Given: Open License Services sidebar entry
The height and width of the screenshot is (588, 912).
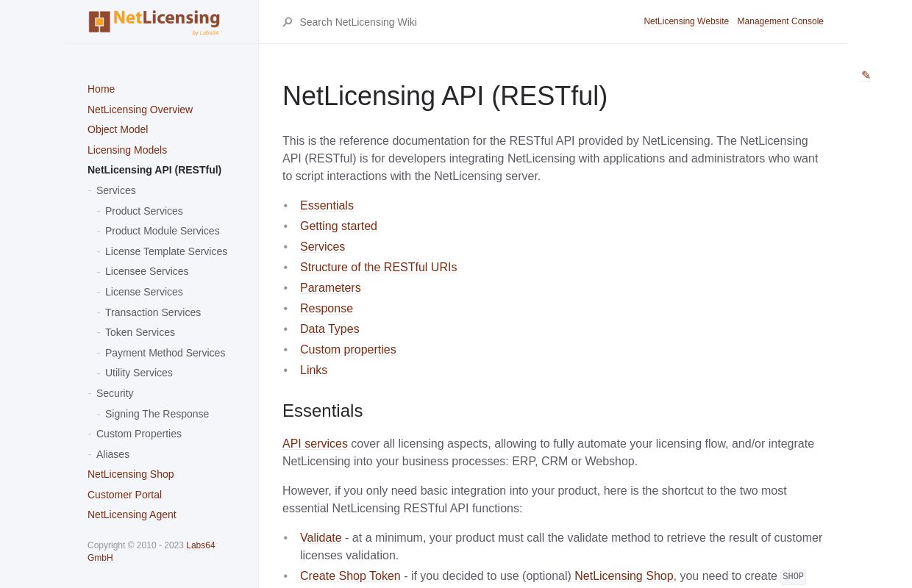Looking at the screenshot, I should tap(144, 292).
